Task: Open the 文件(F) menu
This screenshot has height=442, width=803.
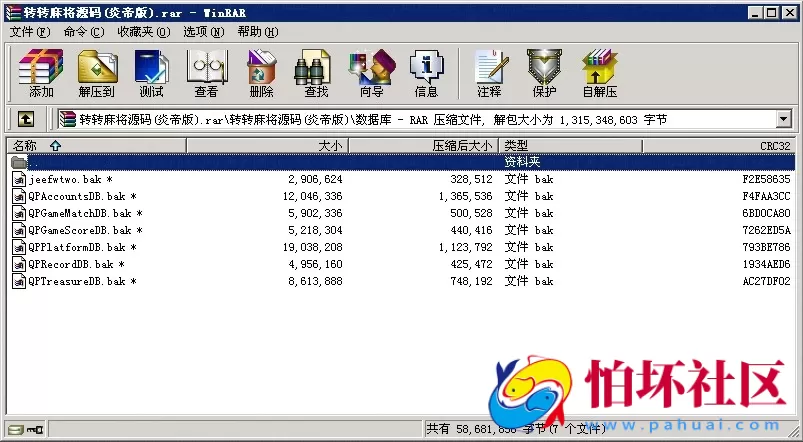Action: click(30, 32)
